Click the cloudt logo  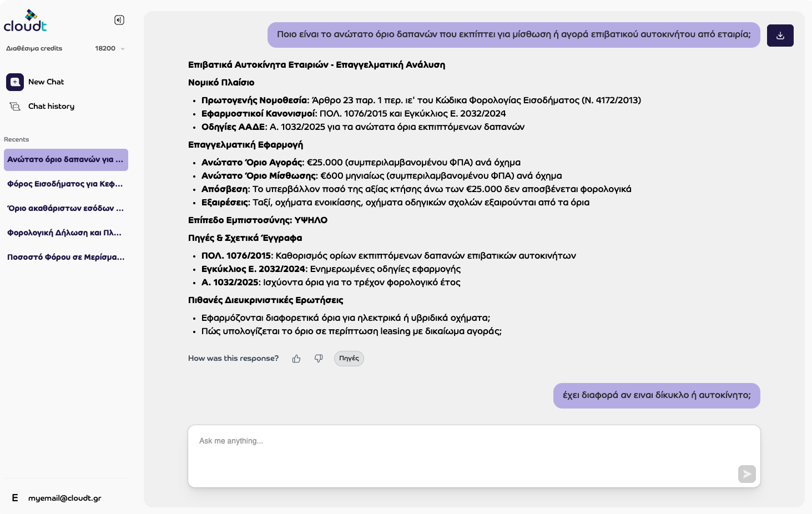click(26, 21)
